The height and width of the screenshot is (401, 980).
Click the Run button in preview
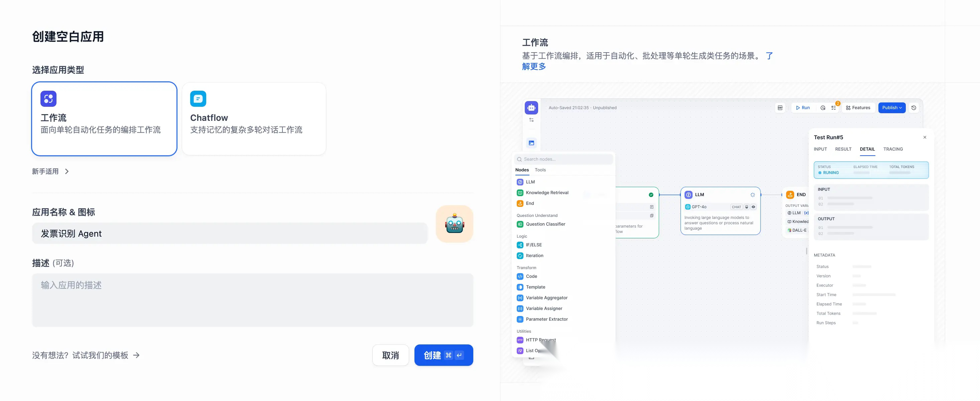click(x=803, y=108)
